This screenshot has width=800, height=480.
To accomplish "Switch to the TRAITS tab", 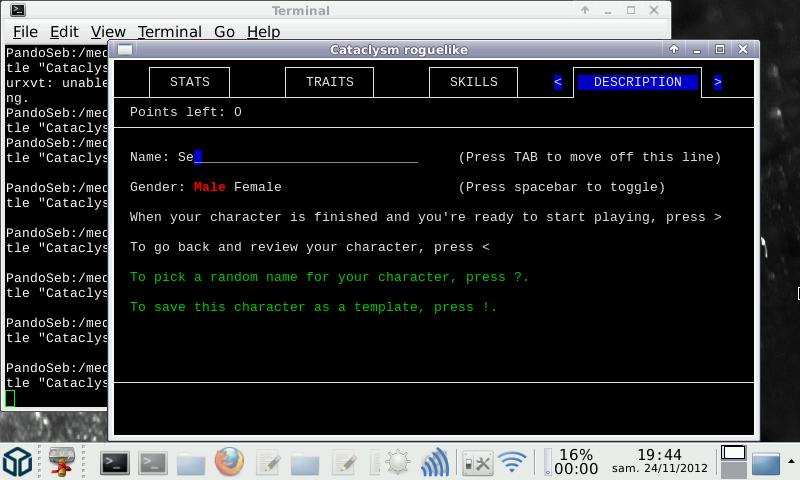I will click(x=330, y=82).
